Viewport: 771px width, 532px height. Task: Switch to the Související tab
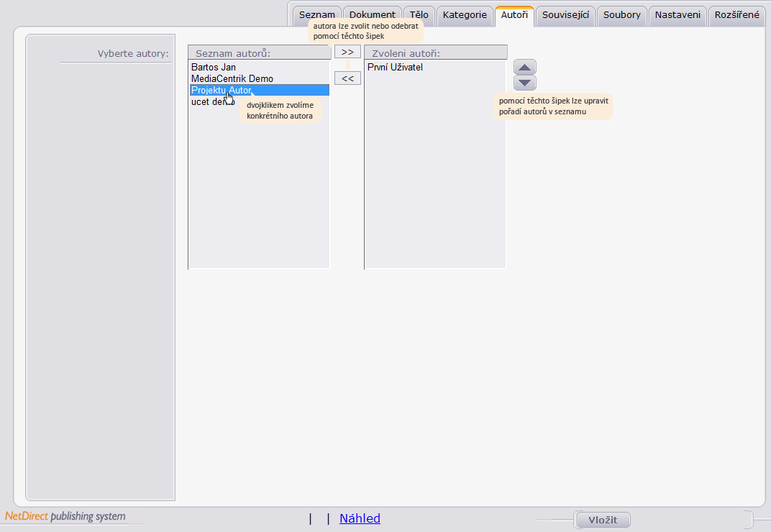coord(565,15)
